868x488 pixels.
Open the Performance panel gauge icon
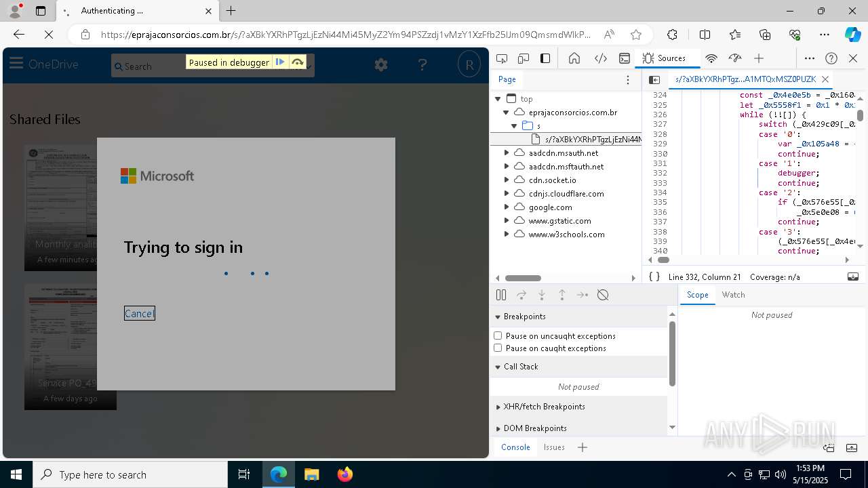point(735,58)
